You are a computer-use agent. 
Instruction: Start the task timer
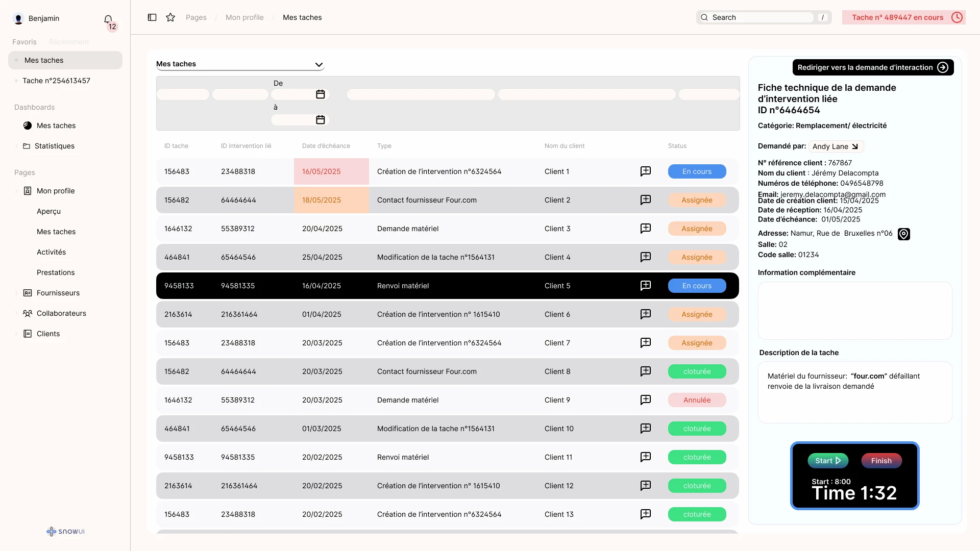(x=828, y=461)
